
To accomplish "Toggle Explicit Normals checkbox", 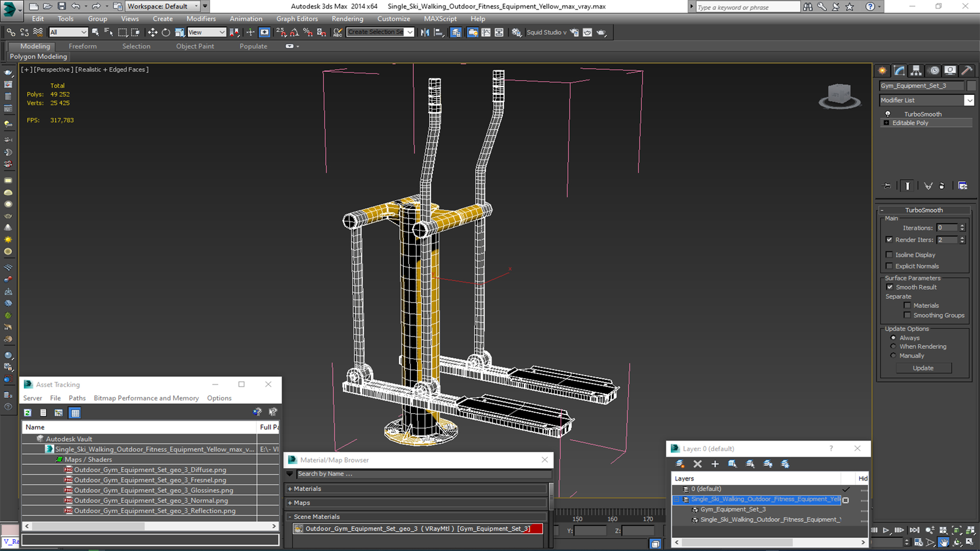I will point(889,266).
